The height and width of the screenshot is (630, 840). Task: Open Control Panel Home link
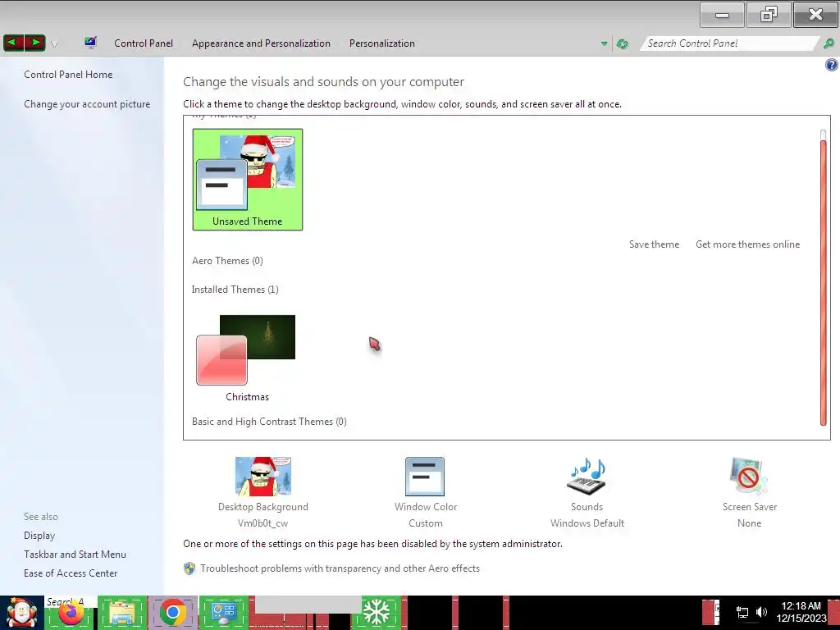tap(68, 75)
